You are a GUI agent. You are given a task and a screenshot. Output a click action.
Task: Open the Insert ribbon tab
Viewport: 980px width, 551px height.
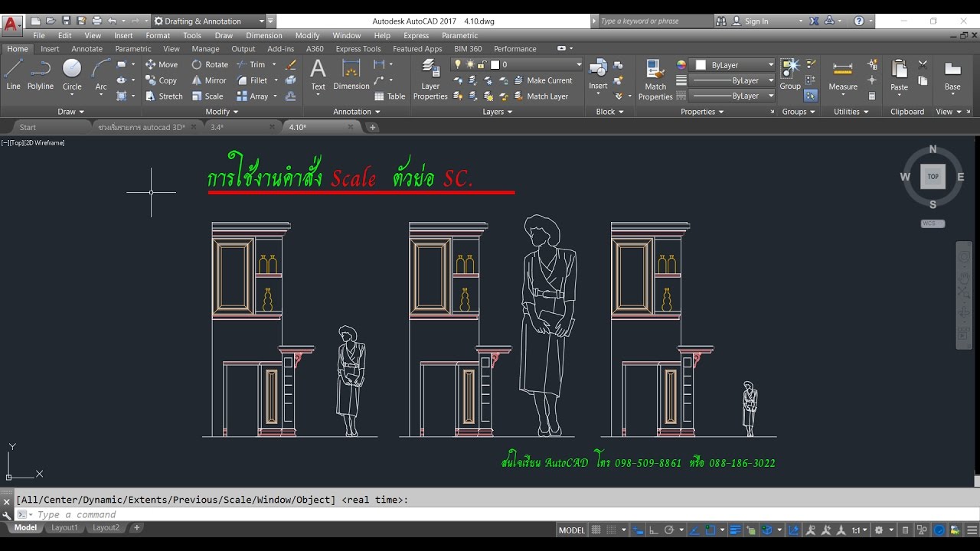50,49
